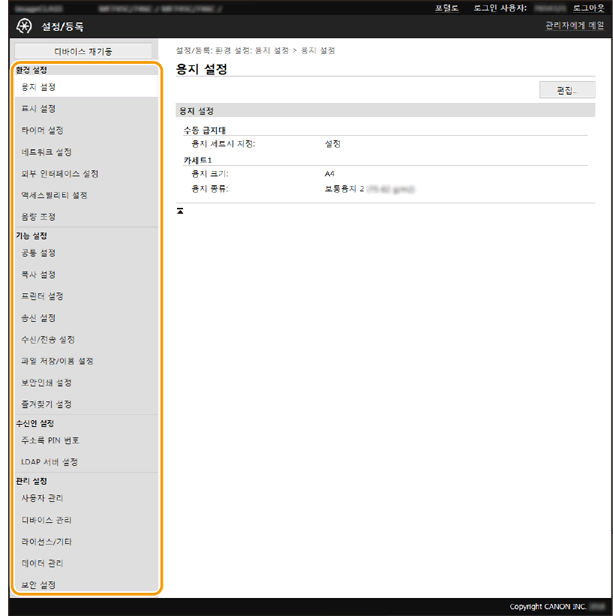Viewport: 613px width, 616px height.
Task: Go to 타이머 설정 menu item
Action: pyautogui.click(x=42, y=130)
